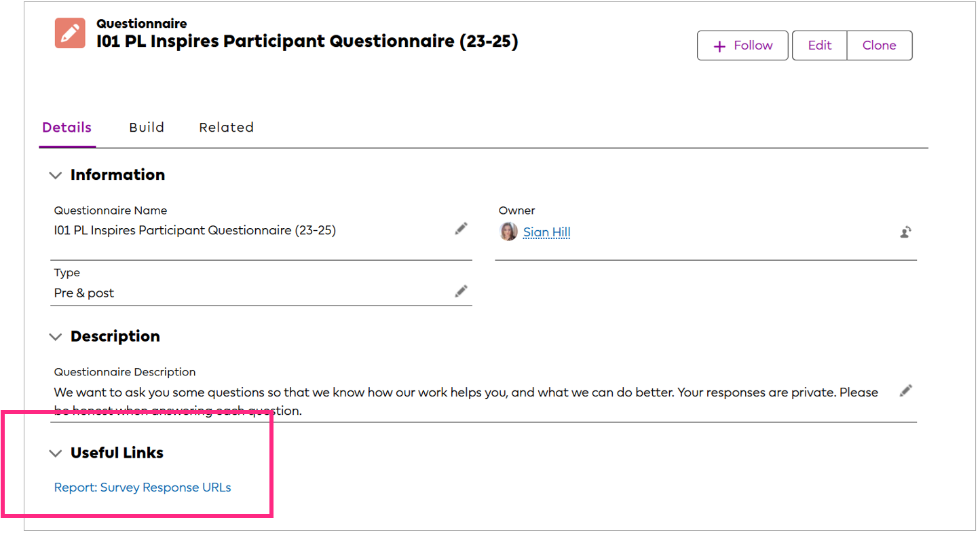Collapse the Information section chevron

click(56, 175)
